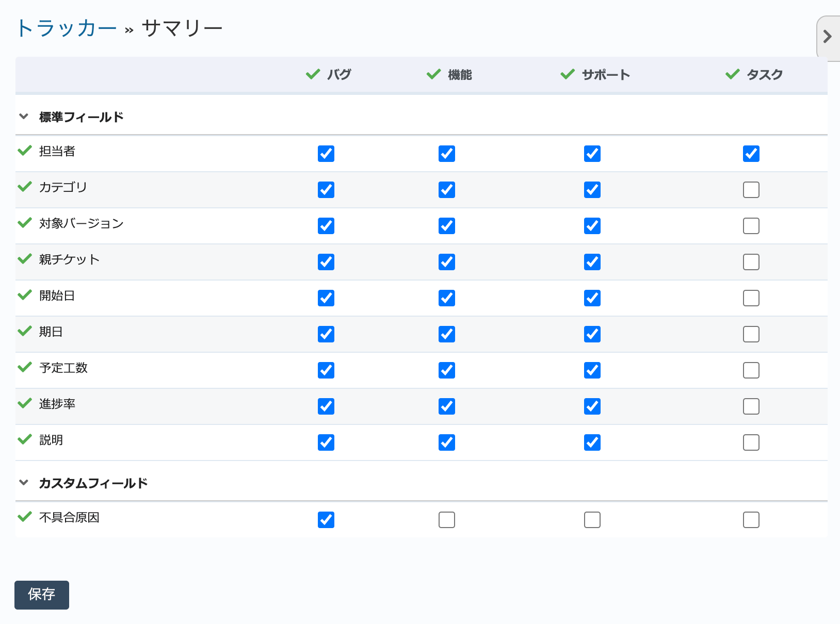This screenshot has height=624, width=840.
Task: Enable カテゴリ for タスク tracker
Action: point(751,190)
